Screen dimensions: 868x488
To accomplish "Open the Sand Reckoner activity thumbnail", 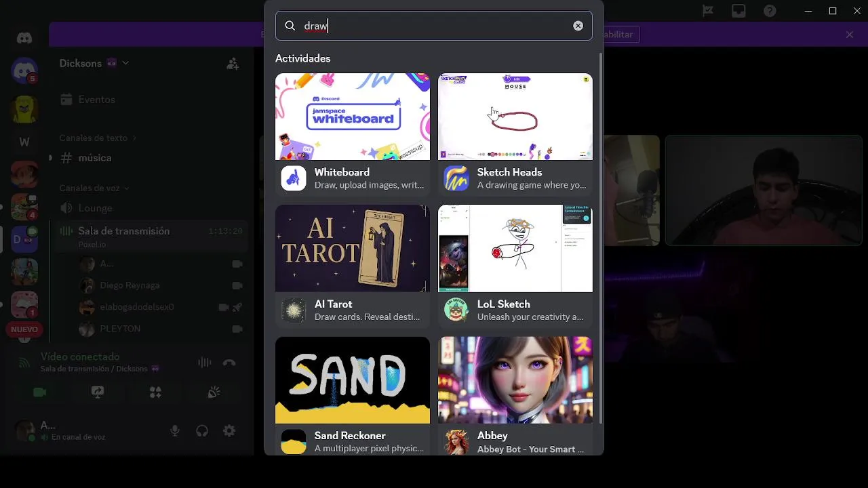I will pyautogui.click(x=352, y=380).
